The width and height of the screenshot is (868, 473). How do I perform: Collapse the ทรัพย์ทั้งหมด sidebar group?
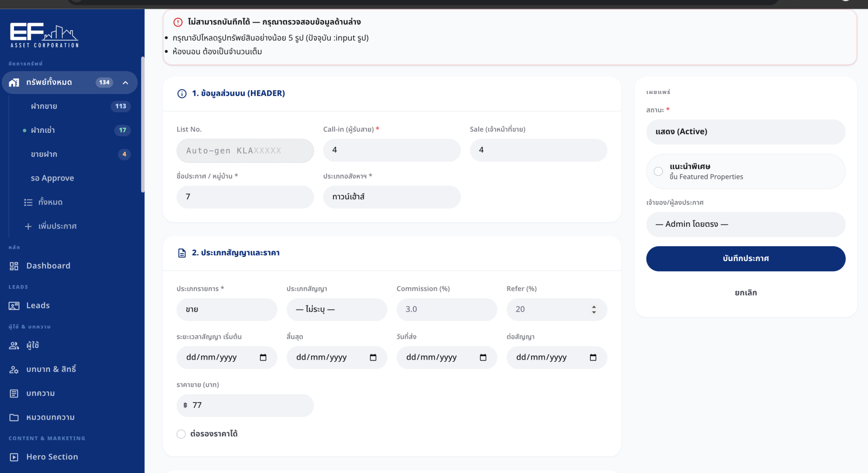126,83
